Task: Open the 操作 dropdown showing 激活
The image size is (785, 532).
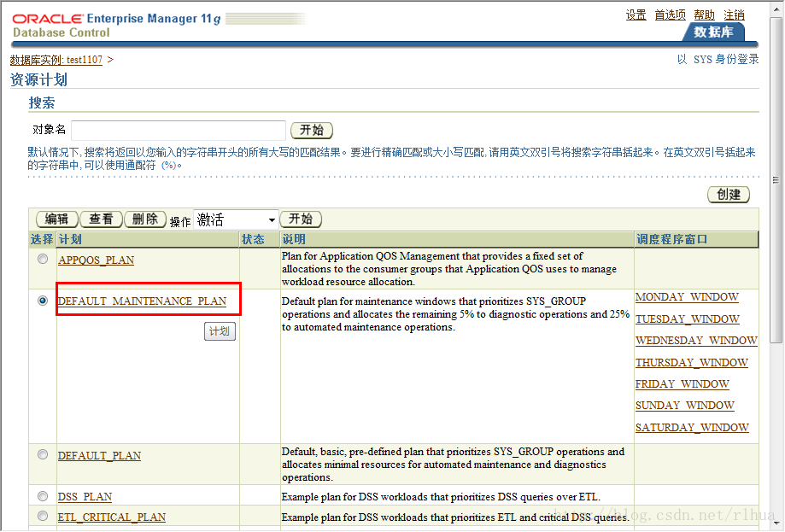Action: (x=235, y=219)
